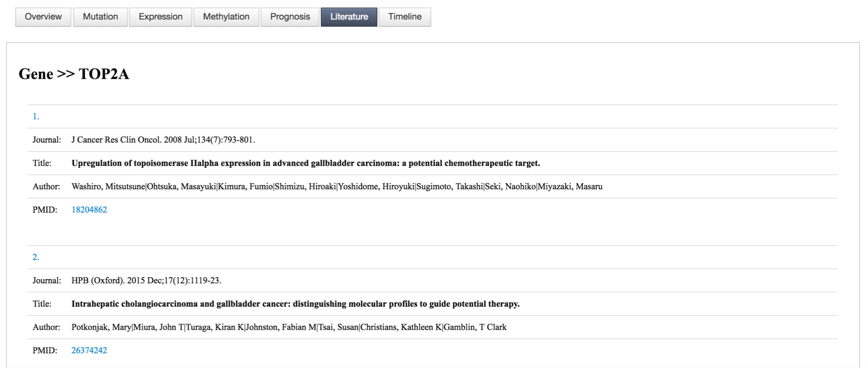Click the active Literature tab
The height and width of the screenshot is (368, 868).
(349, 17)
